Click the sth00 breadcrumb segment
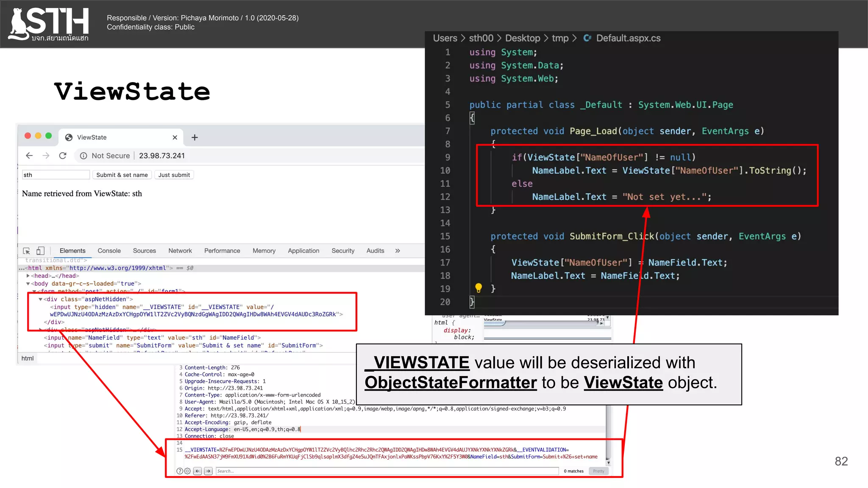This screenshot has height=488, width=868. point(481,38)
